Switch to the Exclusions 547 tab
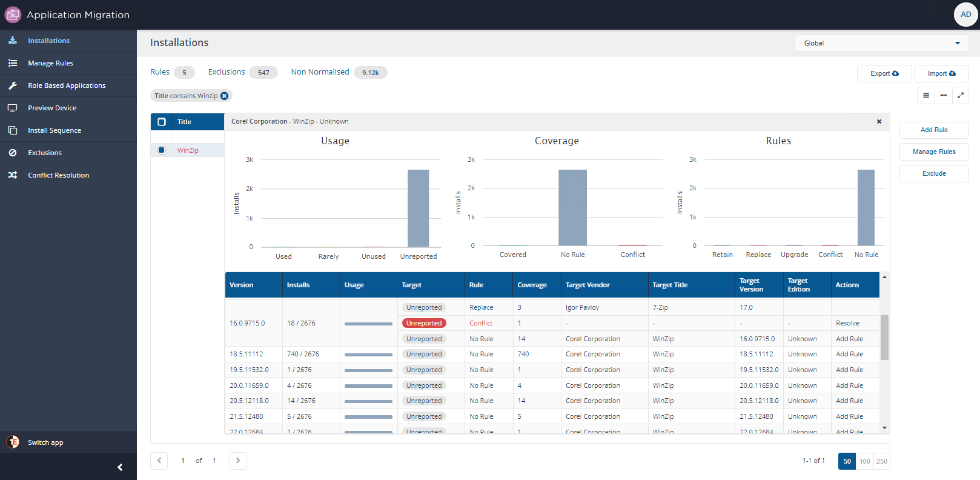The width and height of the screenshot is (980, 480). [242, 72]
